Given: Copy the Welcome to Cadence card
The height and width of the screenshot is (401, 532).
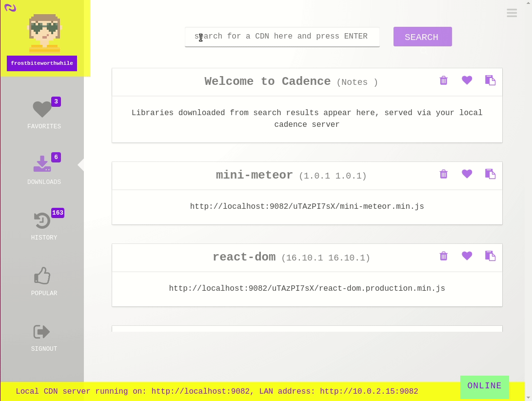Looking at the screenshot, I should coord(490,80).
